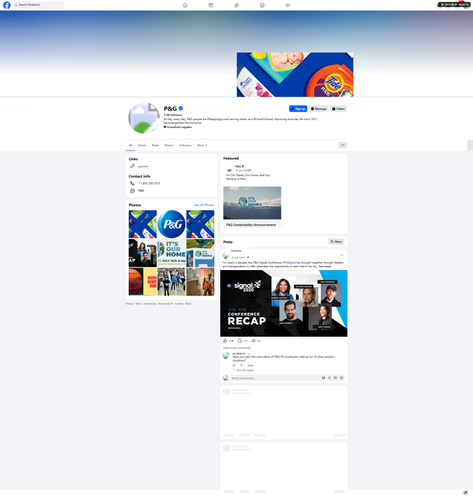Click the Like icon under Signal post
Screen dimensions: 473x500
[225, 341]
